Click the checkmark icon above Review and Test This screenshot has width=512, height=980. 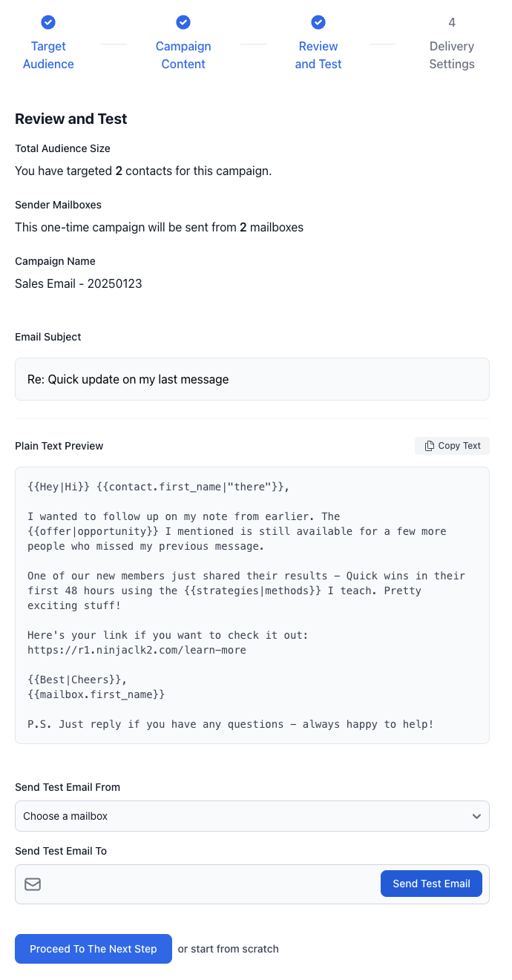(x=318, y=22)
